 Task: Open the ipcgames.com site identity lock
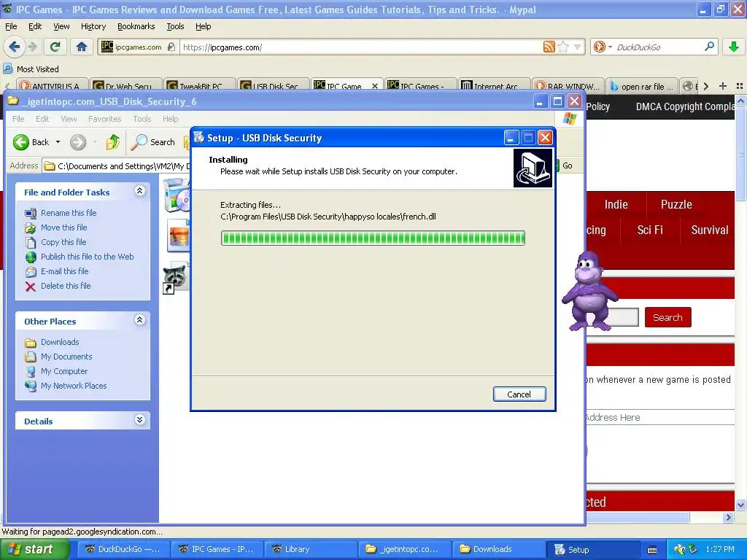click(x=171, y=47)
